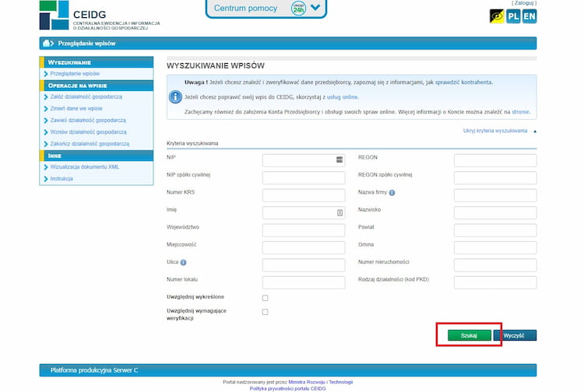Image resolution: width=584 pixels, height=392 pixels.
Task: Open Ministra Rozwoju i Technologii link
Action: point(320,382)
